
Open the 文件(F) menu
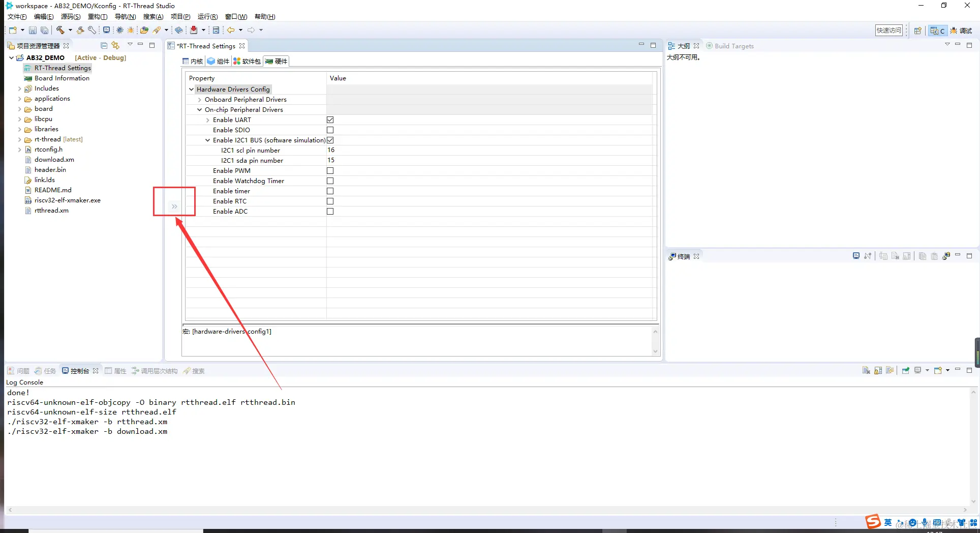[x=17, y=17]
